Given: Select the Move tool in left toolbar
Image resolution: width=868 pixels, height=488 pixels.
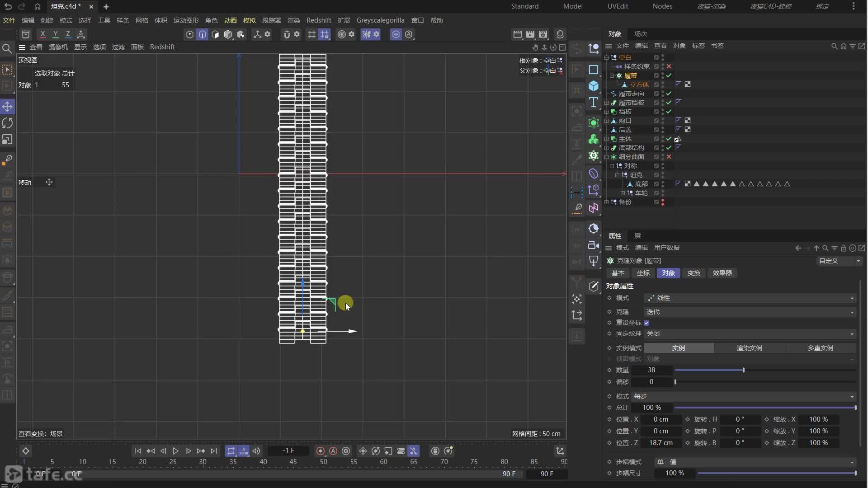Looking at the screenshot, I should 7,107.
